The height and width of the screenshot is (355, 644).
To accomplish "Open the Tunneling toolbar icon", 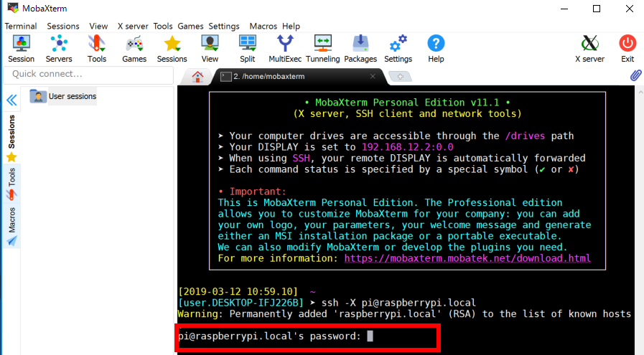I will pos(323,49).
